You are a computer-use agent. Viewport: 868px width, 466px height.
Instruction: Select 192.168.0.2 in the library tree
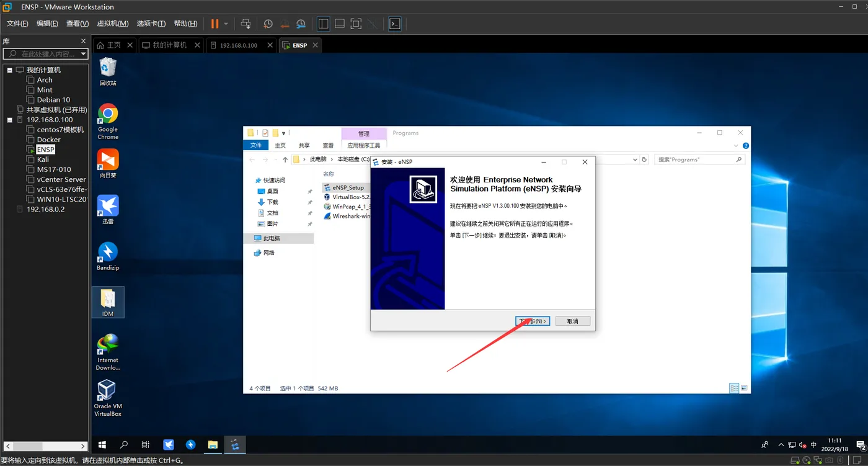click(45, 209)
